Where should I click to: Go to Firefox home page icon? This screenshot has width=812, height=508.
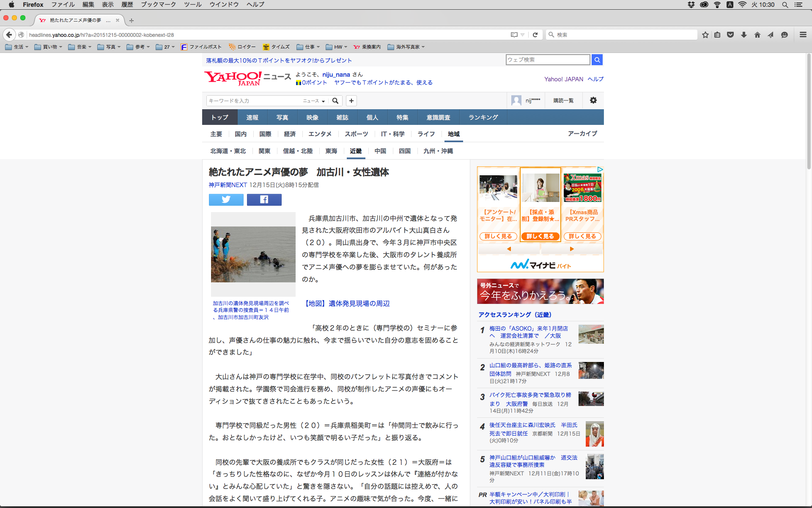point(757,35)
